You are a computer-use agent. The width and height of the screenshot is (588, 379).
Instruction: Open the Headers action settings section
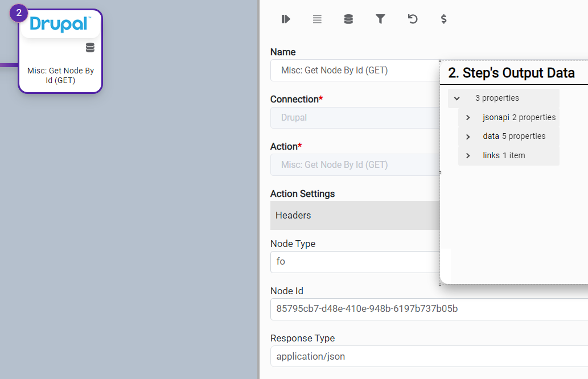[x=353, y=216]
